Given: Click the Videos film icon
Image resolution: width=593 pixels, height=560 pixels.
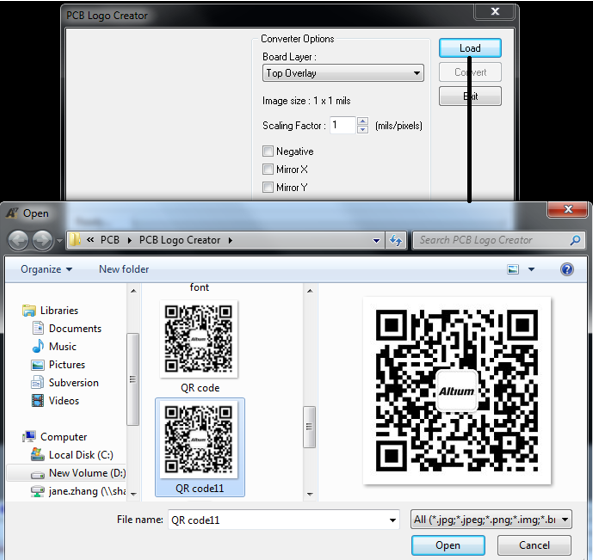Looking at the screenshot, I should [38, 400].
